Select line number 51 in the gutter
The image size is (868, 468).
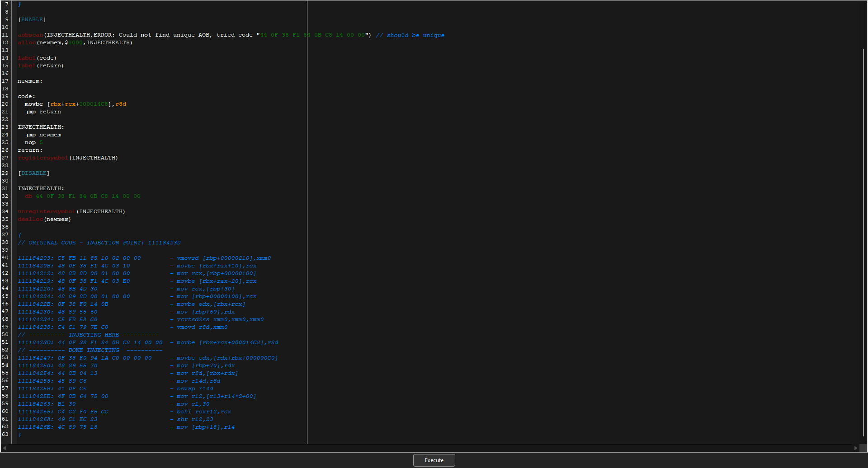click(5, 342)
